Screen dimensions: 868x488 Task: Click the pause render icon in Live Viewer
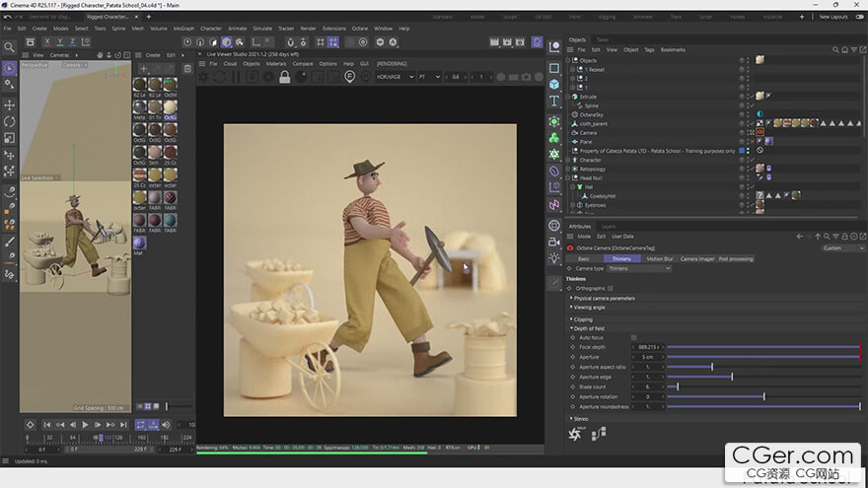pyautogui.click(x=236, y=77)
